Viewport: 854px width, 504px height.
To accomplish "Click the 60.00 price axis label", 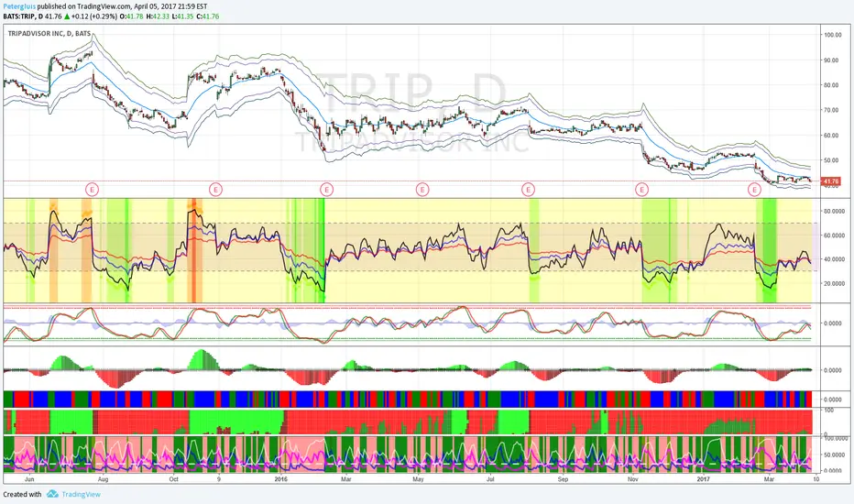I will click(831, 135).
